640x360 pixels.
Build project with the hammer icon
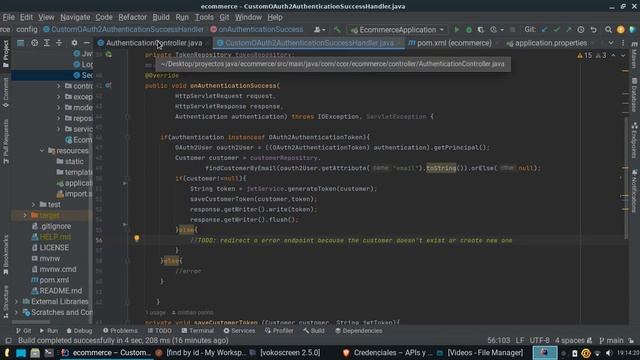(337, 30)
